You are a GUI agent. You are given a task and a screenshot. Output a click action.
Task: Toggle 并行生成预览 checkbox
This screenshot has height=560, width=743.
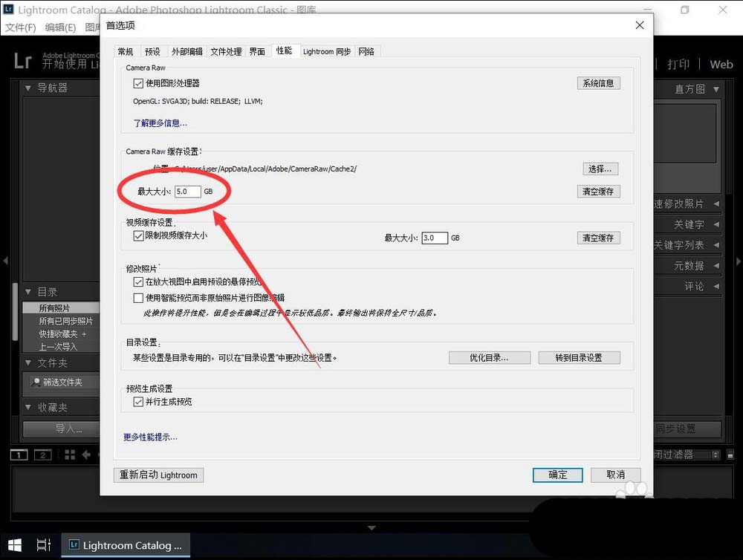(x=138, y=402)
